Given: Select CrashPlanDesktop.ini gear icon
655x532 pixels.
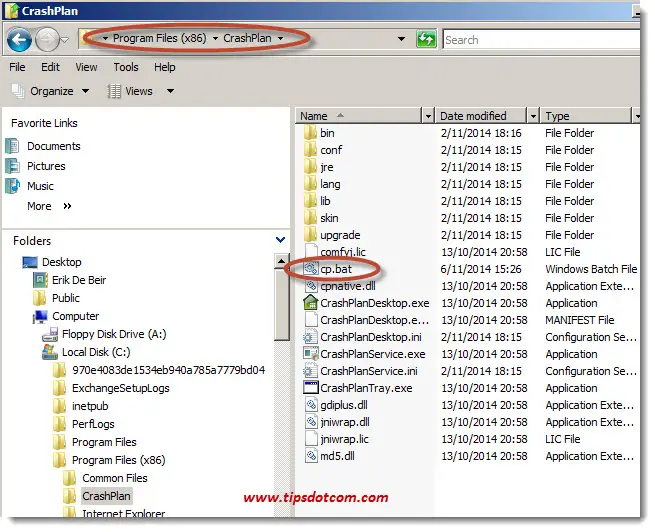Looking at the screenshot, I should 310,337.
